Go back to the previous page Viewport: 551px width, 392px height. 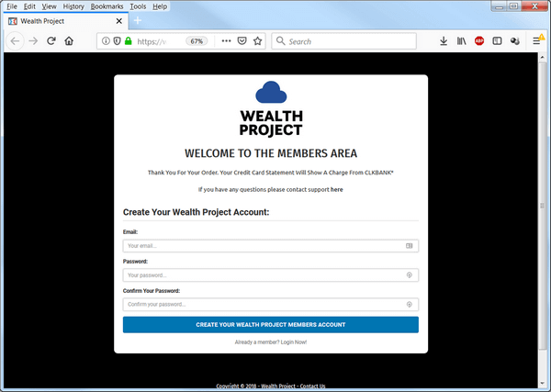(x=15, y=41)
